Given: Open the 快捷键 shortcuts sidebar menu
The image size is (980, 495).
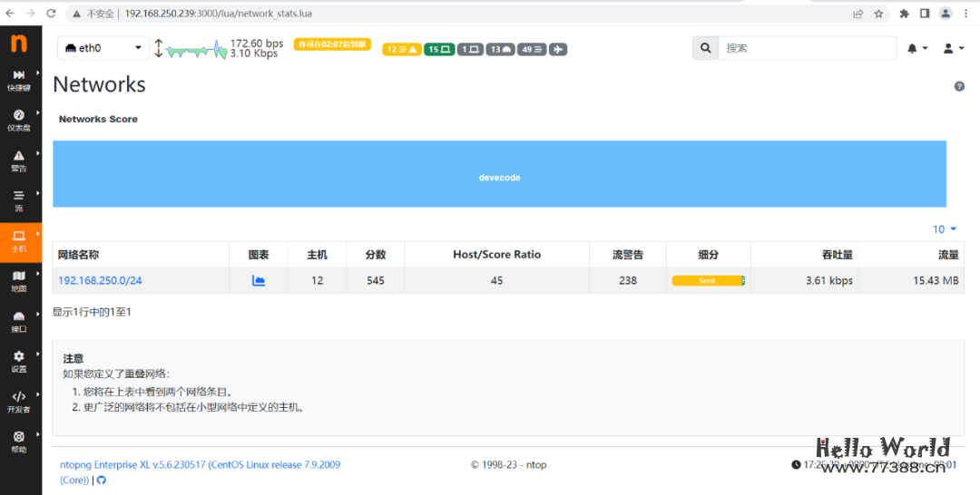Looking at the screenshot, I should click(21, 80).
